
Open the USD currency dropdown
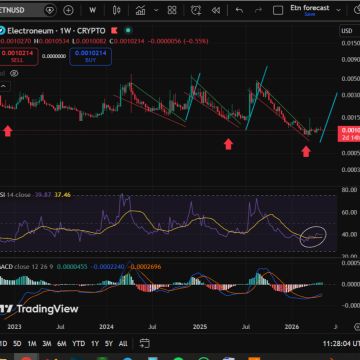click(349, 31)
